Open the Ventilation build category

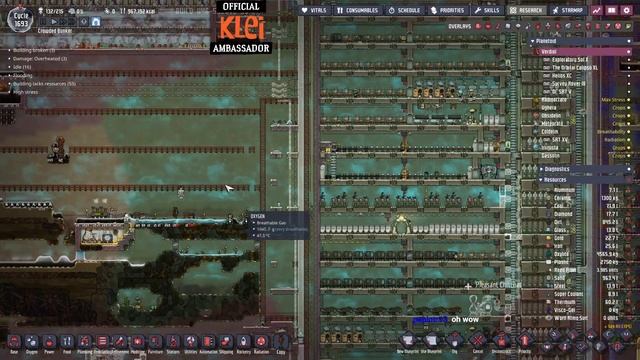pos(102,343)
